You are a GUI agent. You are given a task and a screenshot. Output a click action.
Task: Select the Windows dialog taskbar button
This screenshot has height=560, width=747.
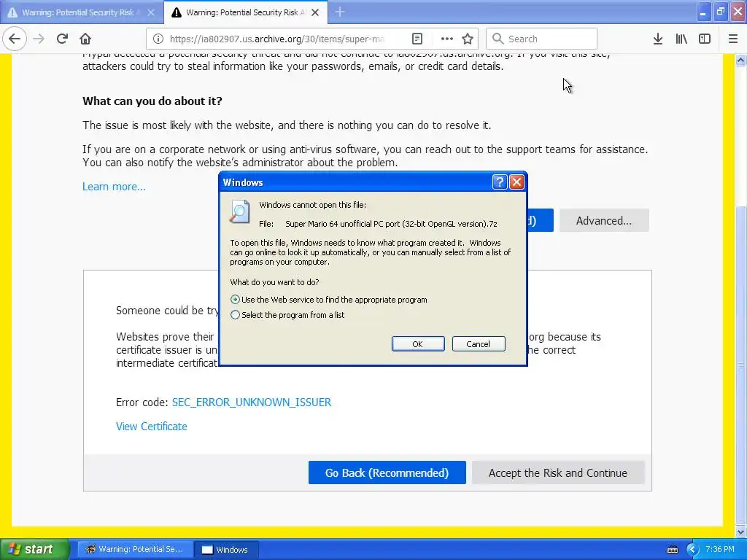[228, 549]
